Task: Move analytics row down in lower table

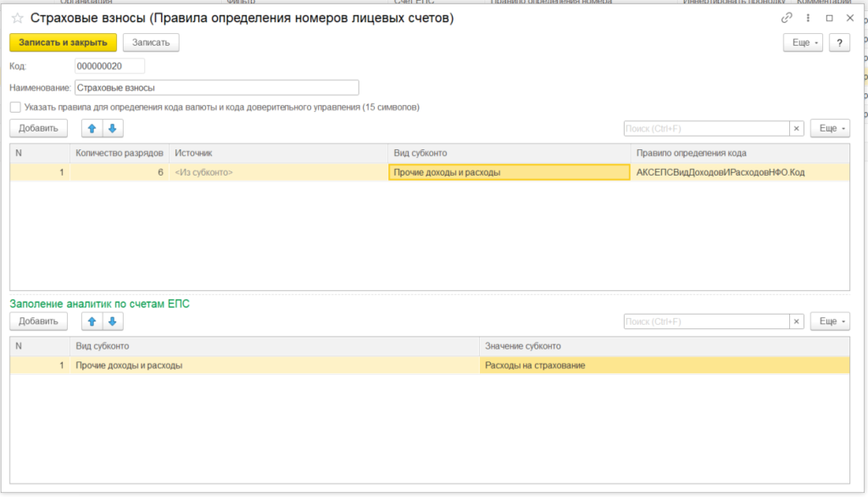Action: coord(112,321)
